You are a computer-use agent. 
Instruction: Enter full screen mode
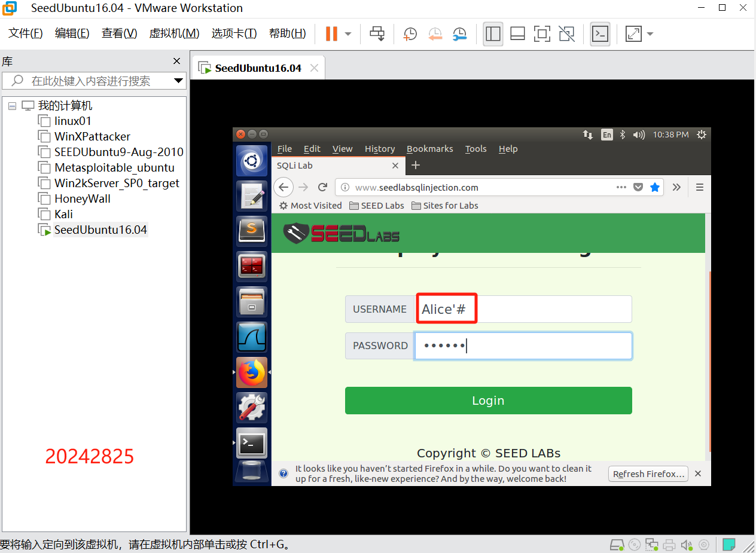(542, 34)
